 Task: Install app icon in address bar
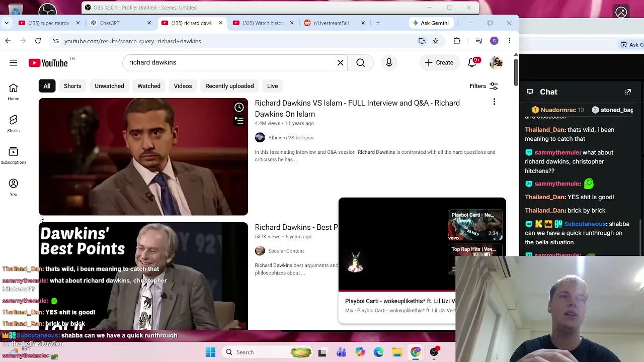[x=422, y=41]
